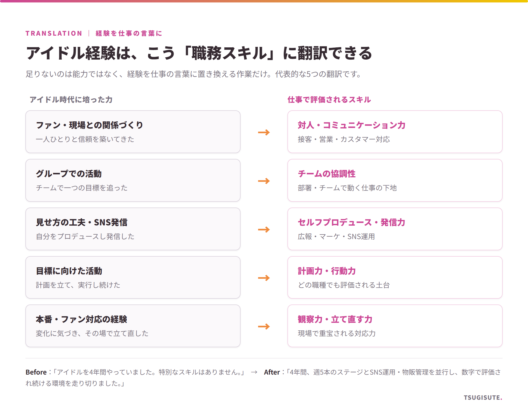The image size is (528, 420).
Task: Click arrow pointing to '観察力・立て直す力'
Action: 264,326
